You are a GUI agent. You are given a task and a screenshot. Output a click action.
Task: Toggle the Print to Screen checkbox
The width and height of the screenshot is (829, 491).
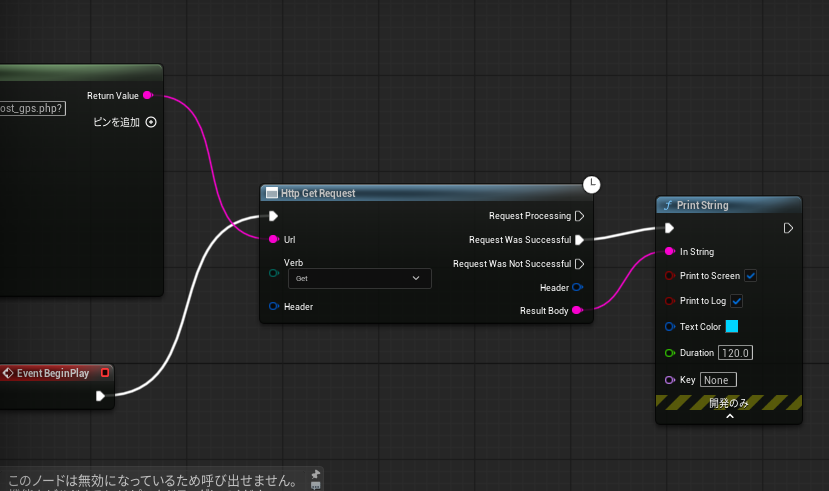click(750, 276)
